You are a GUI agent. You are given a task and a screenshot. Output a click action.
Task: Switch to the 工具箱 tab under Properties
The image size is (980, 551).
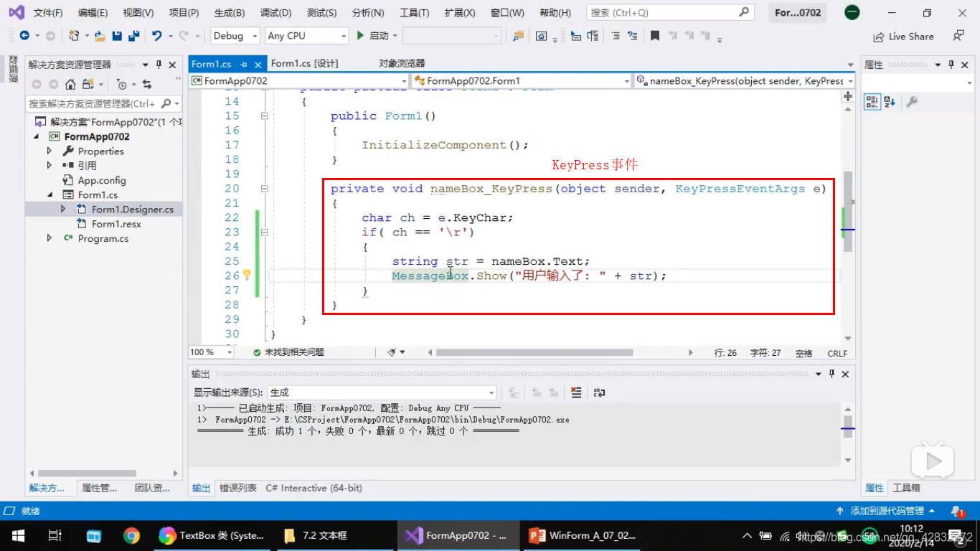pos(906,488)
